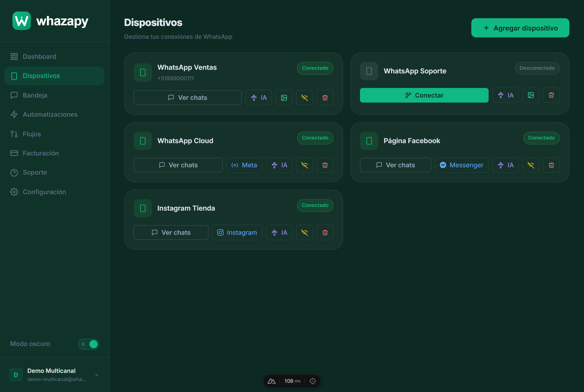Click Instagram button on Instagram Tienda
584x392 pixels.
(237, 232)
